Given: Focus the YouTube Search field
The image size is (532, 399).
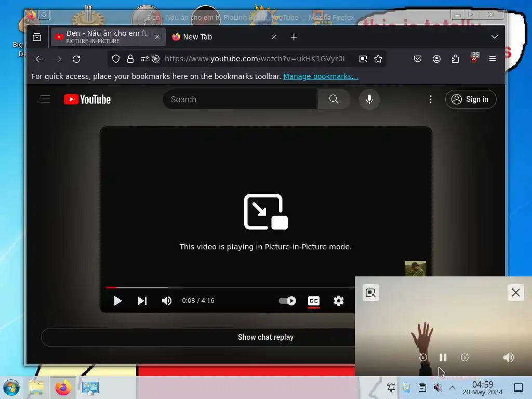Looking at the screenshot, I should pyautogui.click(x=240, y=99).
